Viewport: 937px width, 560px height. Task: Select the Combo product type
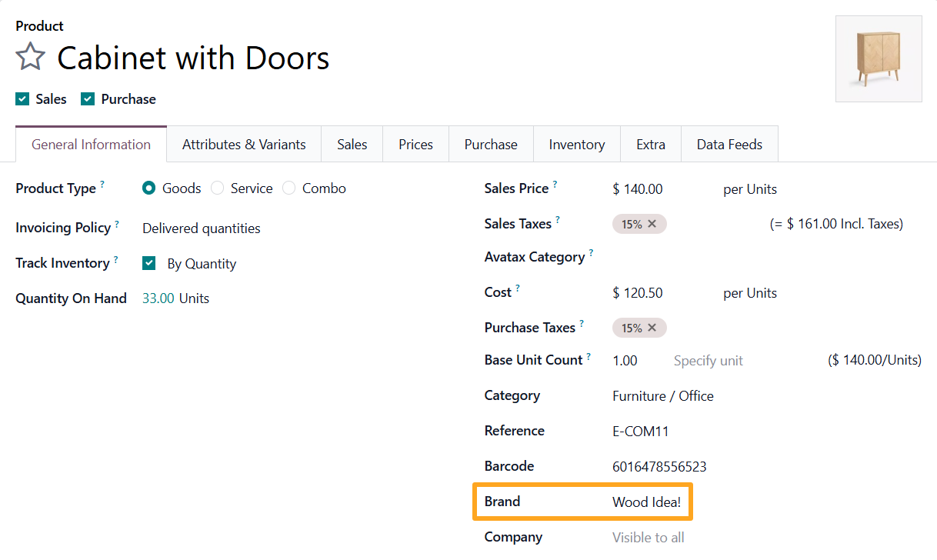point(288,188)
